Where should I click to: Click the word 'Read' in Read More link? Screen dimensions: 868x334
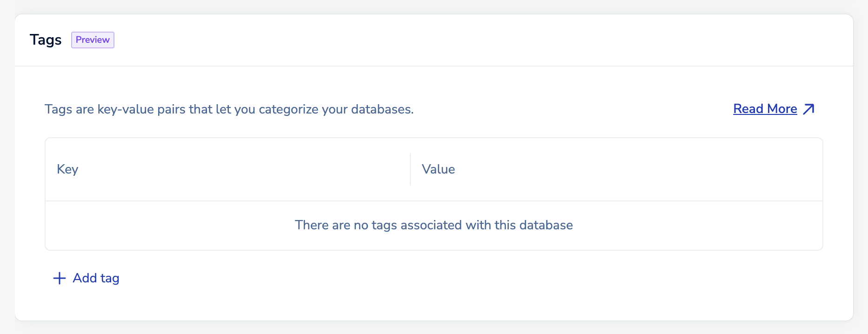(748, 109)
